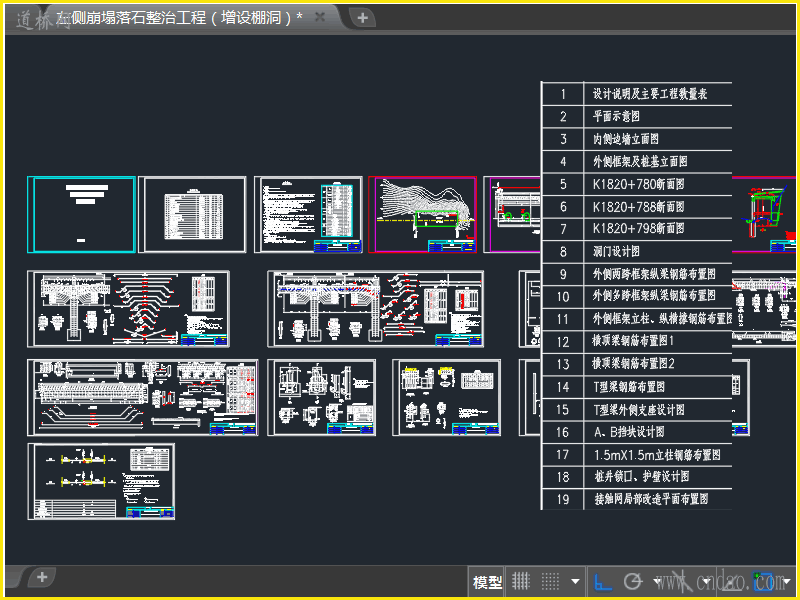This screenshot has height=600, width=800.
Task: Click table row 平面示意图
Action: coord(637,116)
